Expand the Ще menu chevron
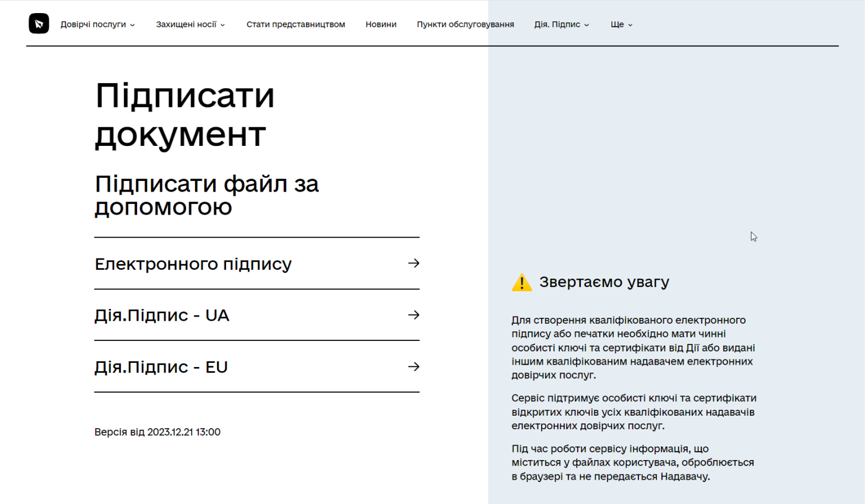 pos(630,25)
